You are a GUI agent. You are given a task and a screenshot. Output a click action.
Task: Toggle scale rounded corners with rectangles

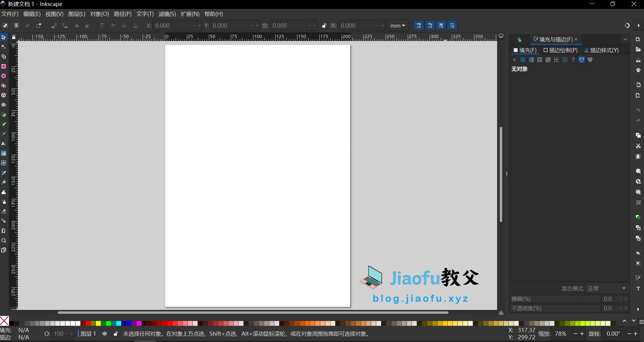(430, 25)
